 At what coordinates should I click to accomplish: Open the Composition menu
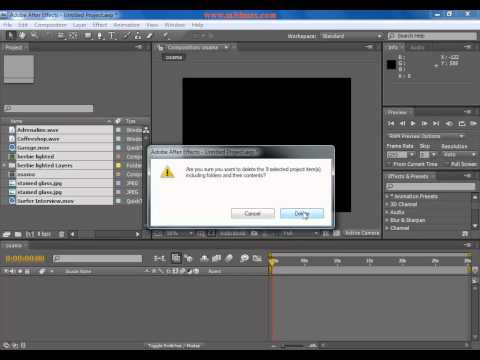click(50, 25)
